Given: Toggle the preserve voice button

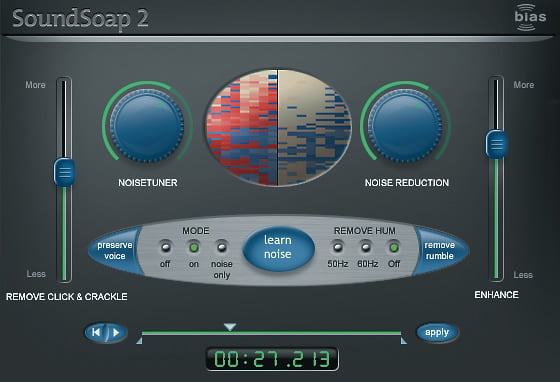Looking at the screenshot, I should [115, 250].
